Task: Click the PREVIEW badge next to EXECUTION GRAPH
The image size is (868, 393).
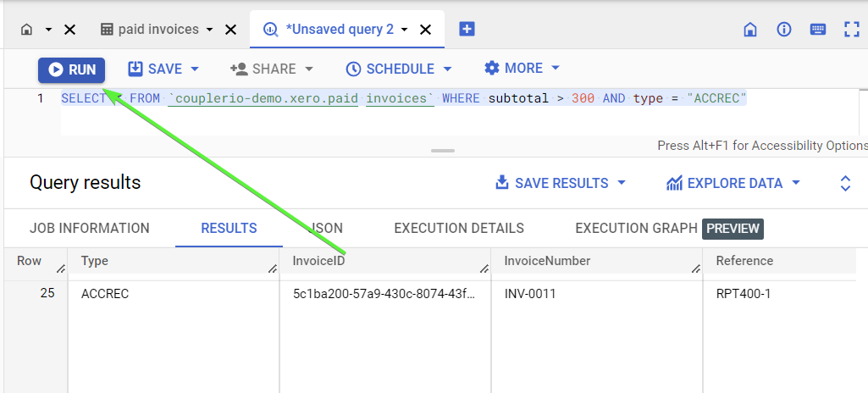Action: (733, 230)
